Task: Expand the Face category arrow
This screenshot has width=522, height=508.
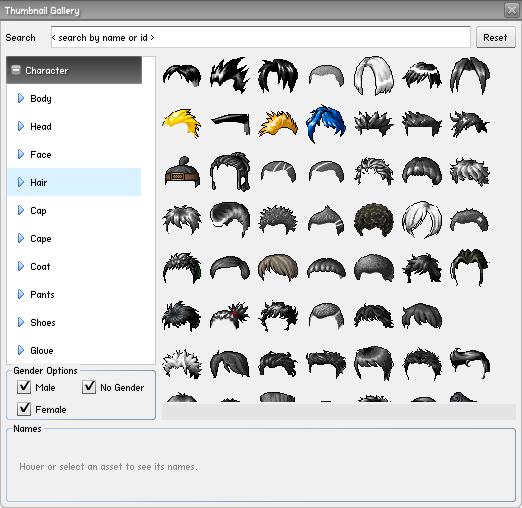Action: (x=21, y=154)
